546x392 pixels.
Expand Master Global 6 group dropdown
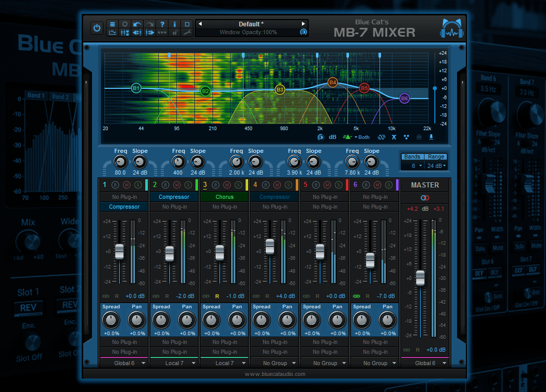[x=425, y=363]
